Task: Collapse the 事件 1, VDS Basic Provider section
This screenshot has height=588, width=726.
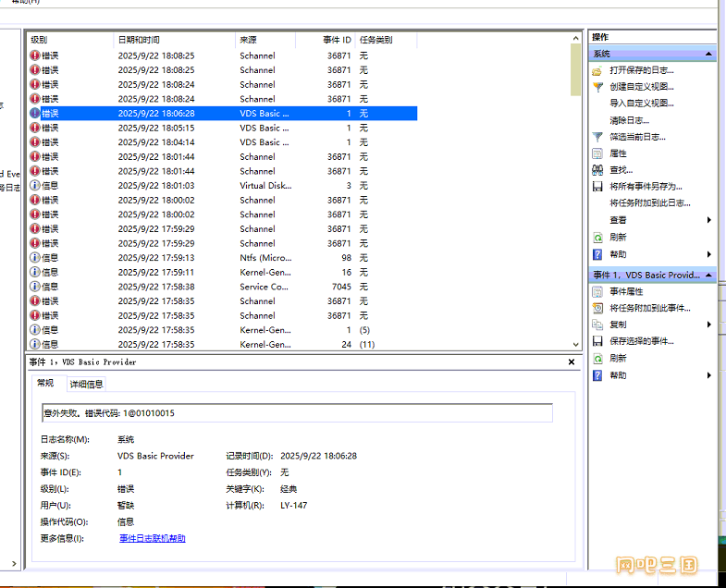Action: (x=708, y=276)
